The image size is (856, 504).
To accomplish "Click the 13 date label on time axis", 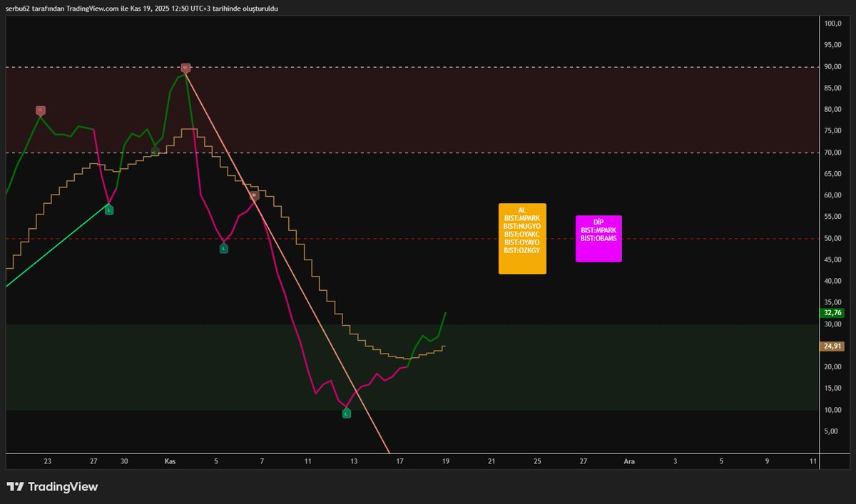I will (354, 461).
